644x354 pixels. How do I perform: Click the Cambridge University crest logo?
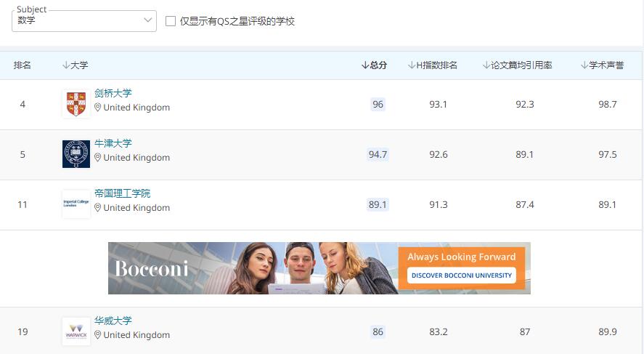click(x=76, y=104)
